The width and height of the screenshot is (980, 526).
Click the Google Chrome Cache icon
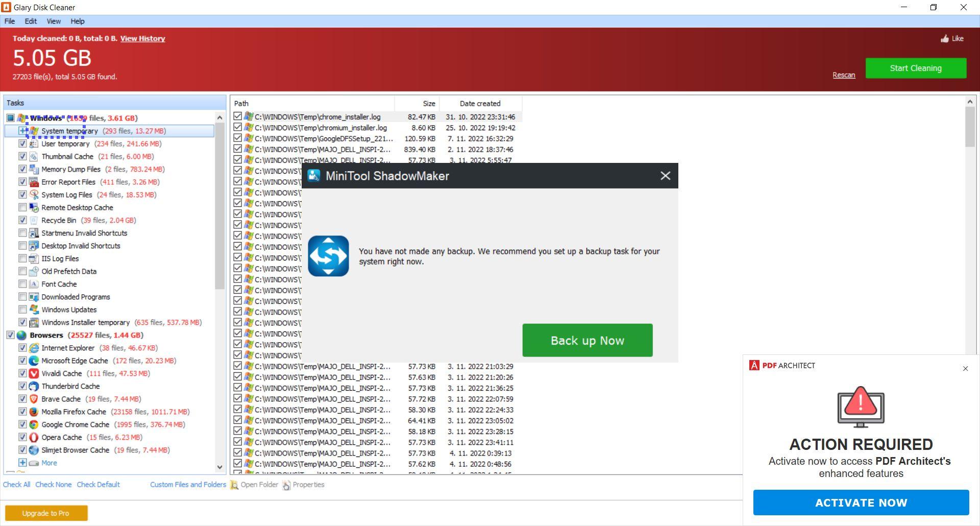tap(34, 425)
